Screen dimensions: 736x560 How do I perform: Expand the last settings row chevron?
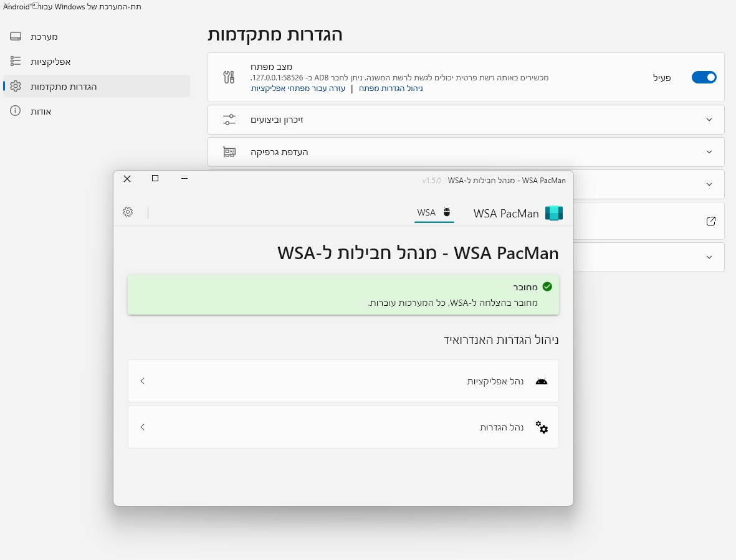pyautogui.click(x=709, y=257)
